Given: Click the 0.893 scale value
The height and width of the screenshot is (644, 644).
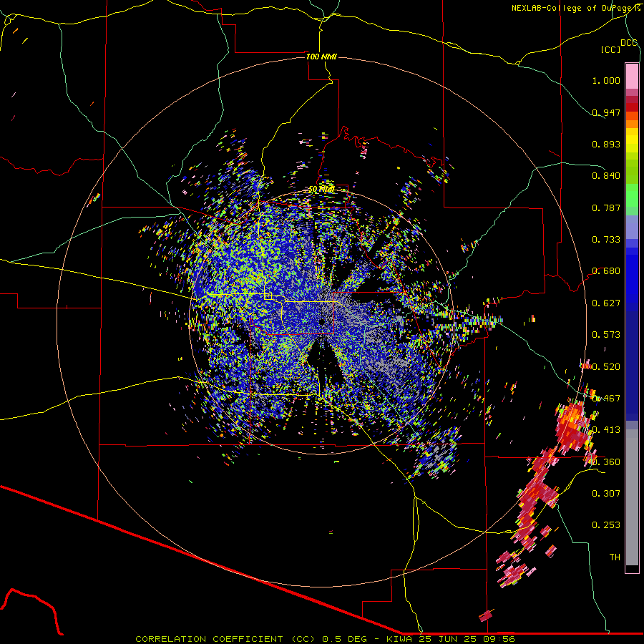Looking at the screenshot, I should click(x=606, y=144).
